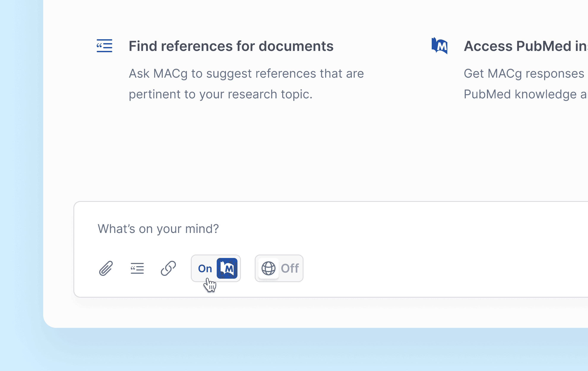Click the "On" label of PubMed switch
588x371 pixels.
205,269
